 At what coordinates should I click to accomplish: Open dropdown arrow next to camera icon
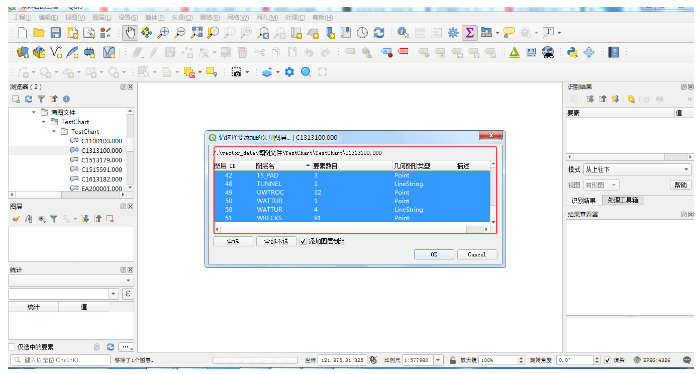pos(247,72)
